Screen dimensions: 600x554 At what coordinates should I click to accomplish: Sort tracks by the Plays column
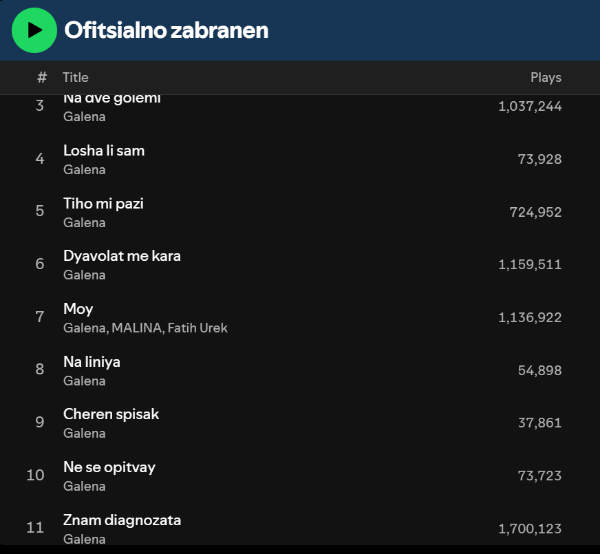pyautogui.click(x=545, y=77)
